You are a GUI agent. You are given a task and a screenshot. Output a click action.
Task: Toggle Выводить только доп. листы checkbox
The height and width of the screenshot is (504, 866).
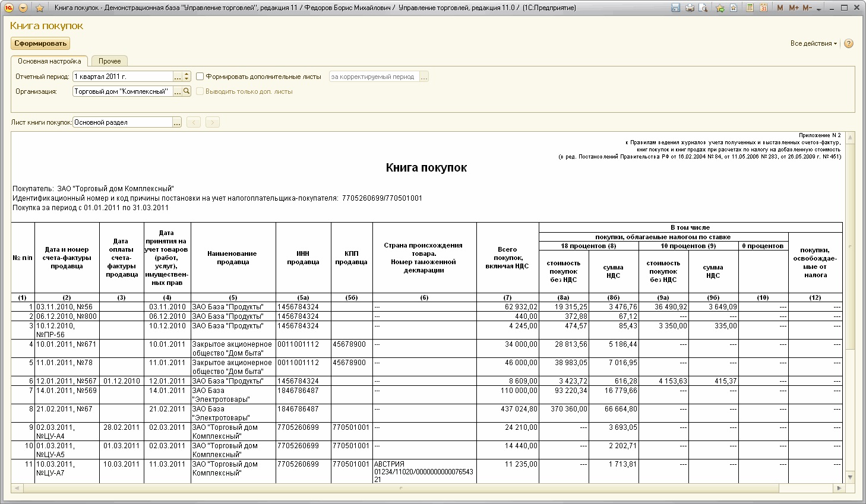tap(200, 91)
